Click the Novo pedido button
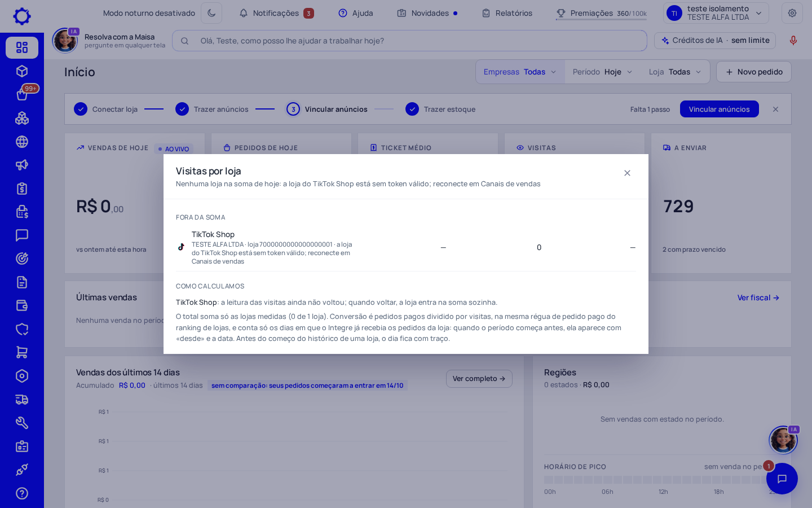The width and height of the screenshot is (812, 508). (754, 72)
